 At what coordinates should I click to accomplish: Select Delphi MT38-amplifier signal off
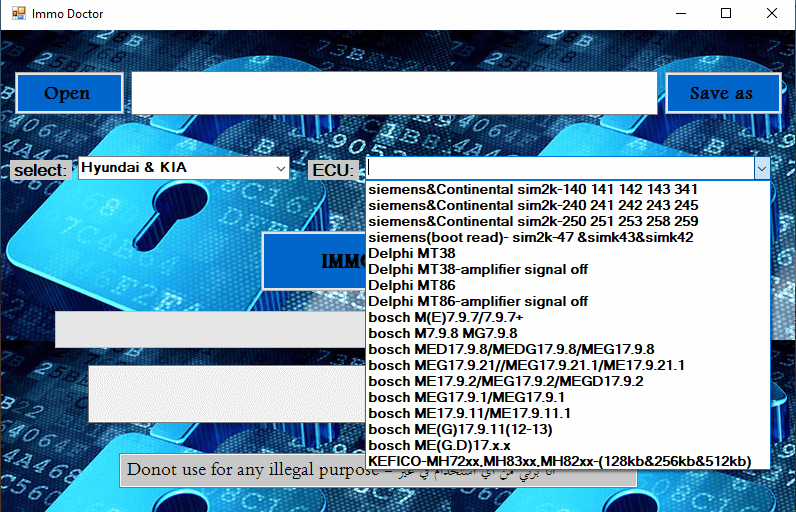pos(478,269)
